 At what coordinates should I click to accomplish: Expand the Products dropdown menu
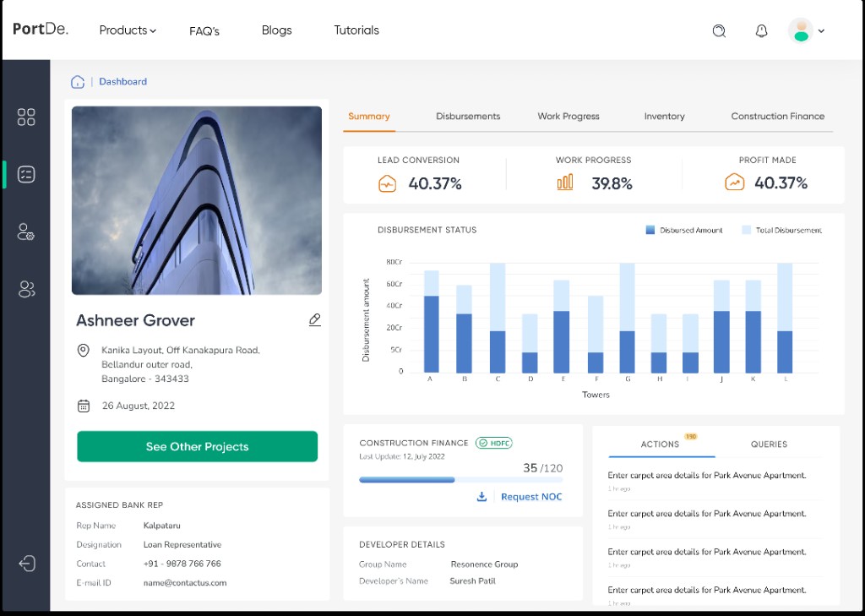pos(128,30)
